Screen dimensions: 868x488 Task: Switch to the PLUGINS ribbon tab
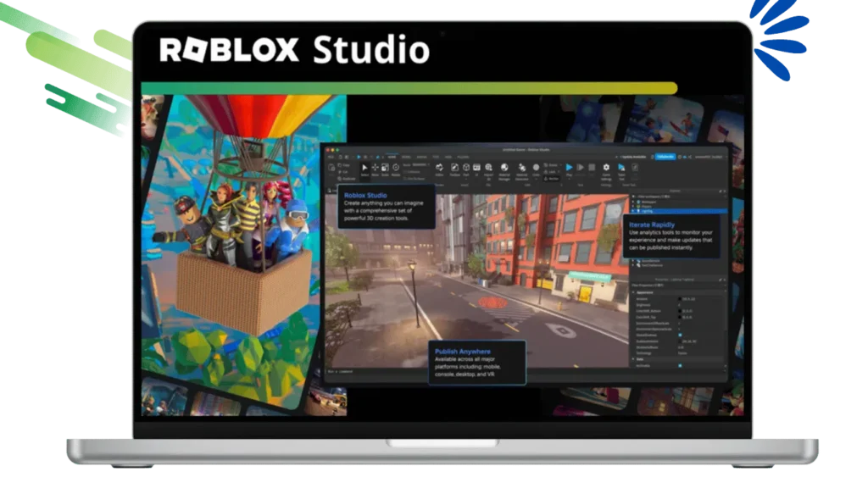pyautogui.click(x=464, y=157)
